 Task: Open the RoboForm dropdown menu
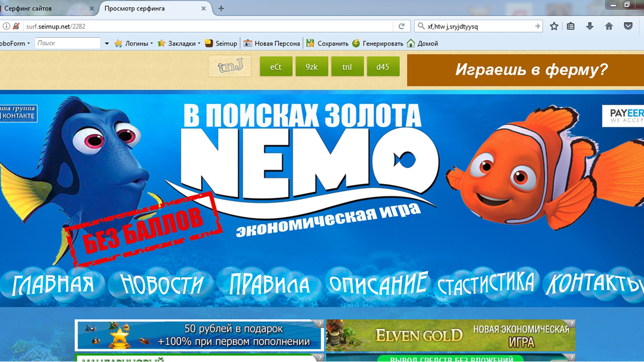pos(15,43)
